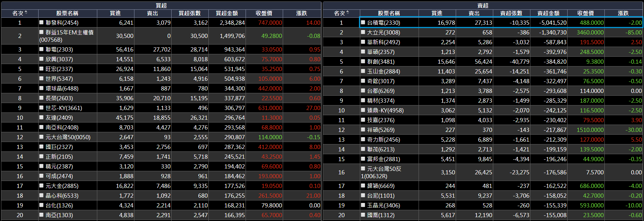
Task: Mark the 友達(2409) checkbox
Action: [41, 117]
